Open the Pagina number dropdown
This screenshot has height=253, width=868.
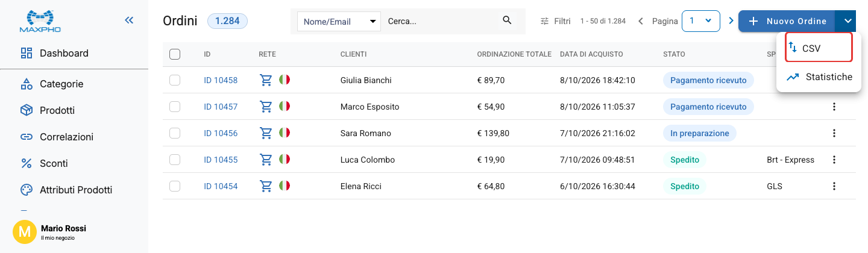point(701,21)
